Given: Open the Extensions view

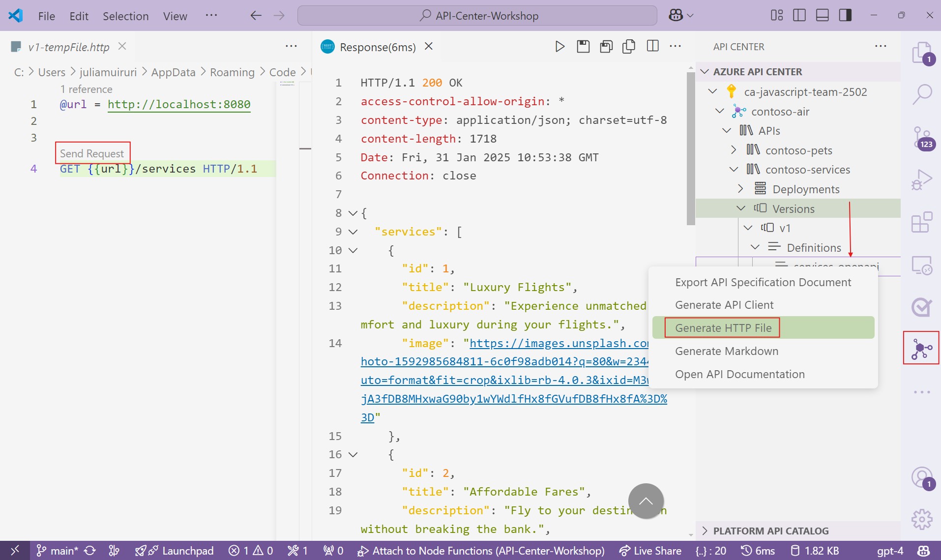Looking at the screenshot, I should pyautogui.click(x=921, y=222).
